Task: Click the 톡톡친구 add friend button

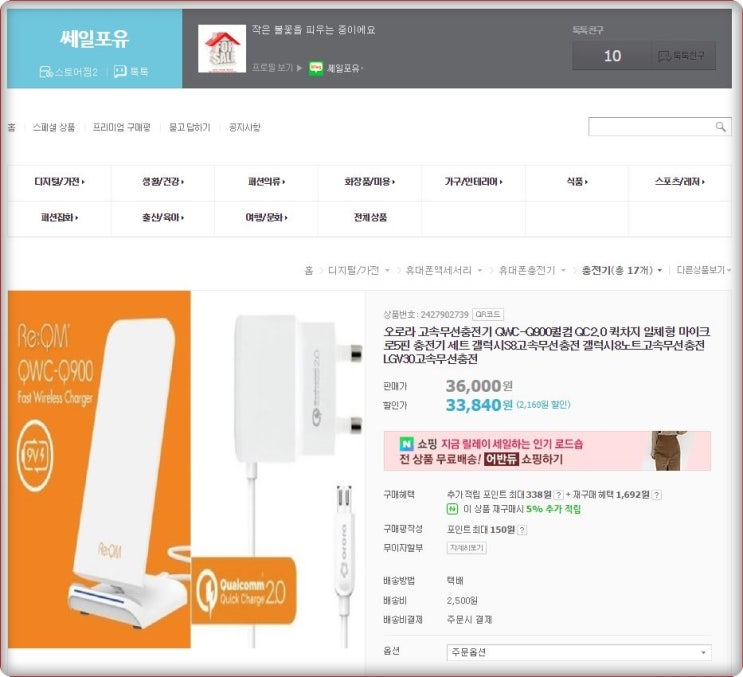Action: pos(682,56)
